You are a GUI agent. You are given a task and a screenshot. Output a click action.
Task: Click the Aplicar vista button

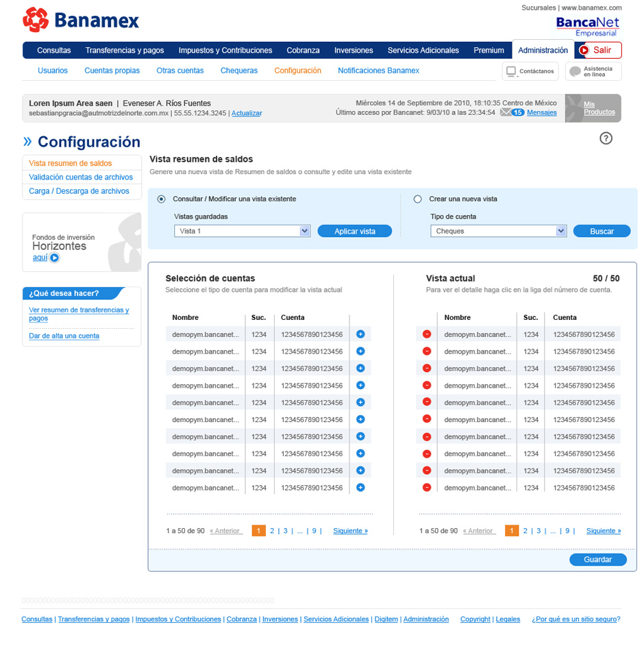[355, 231]
